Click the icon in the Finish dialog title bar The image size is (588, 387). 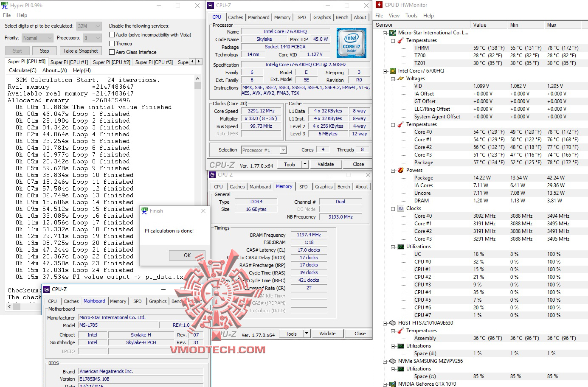[144, 210]
